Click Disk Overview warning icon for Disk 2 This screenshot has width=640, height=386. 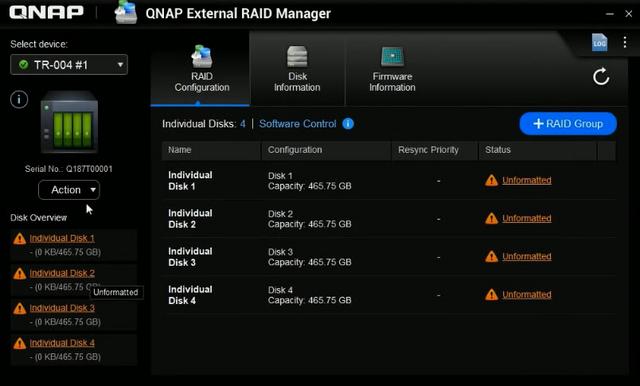[x=19, y=273]
